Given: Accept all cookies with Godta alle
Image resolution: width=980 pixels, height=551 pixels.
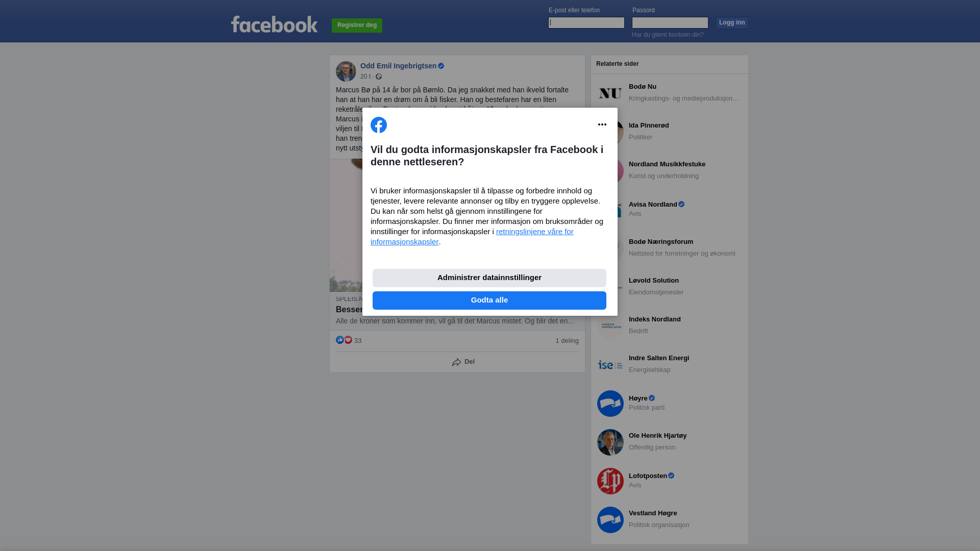Looking at the screenshot, I should (489, 300).
